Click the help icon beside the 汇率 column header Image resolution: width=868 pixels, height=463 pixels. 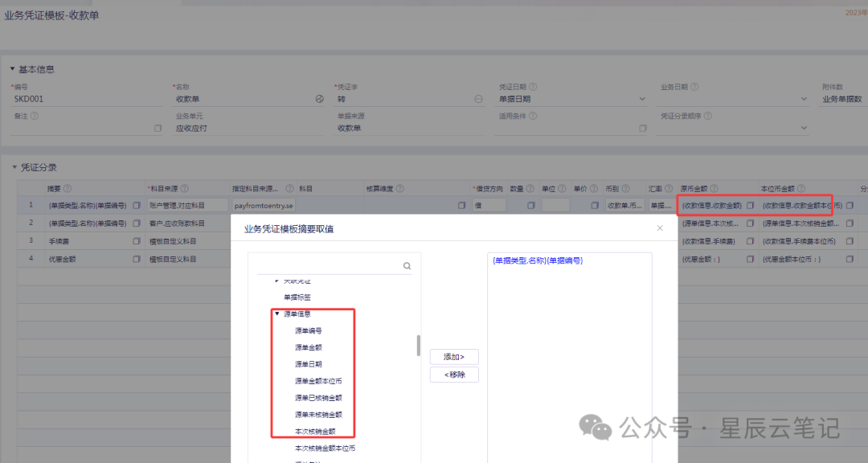click(669, 189)
